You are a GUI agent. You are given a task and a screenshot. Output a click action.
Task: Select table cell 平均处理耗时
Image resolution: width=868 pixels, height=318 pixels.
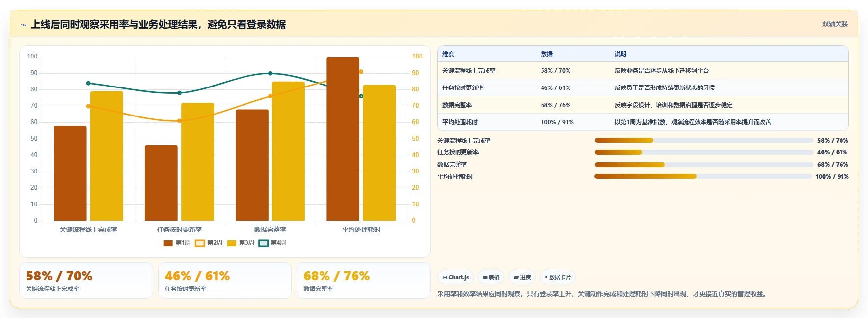pyautogui.click(x=460, y=122)
